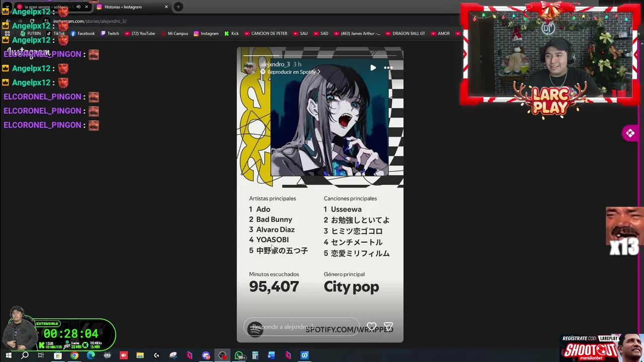Close the 'Historias • Instagram' tab
This screenshot has height=362, width=644.
tap(166, 7)
